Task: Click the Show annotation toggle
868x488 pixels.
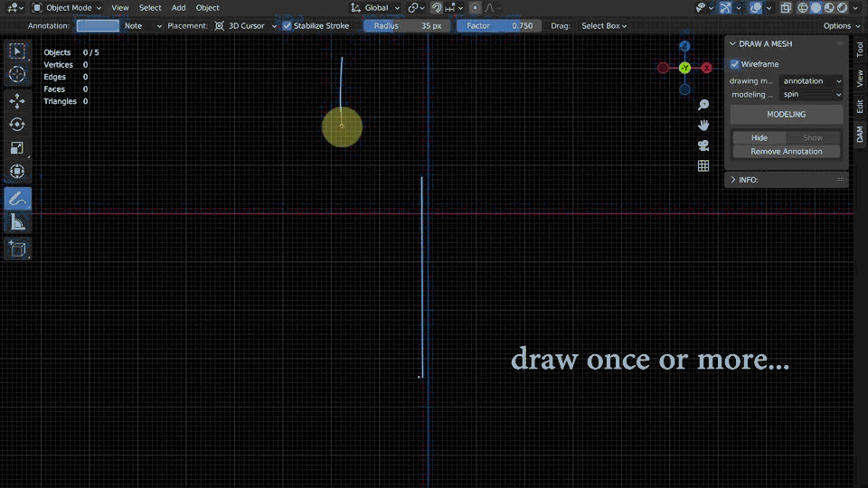Action: [813, 137]
